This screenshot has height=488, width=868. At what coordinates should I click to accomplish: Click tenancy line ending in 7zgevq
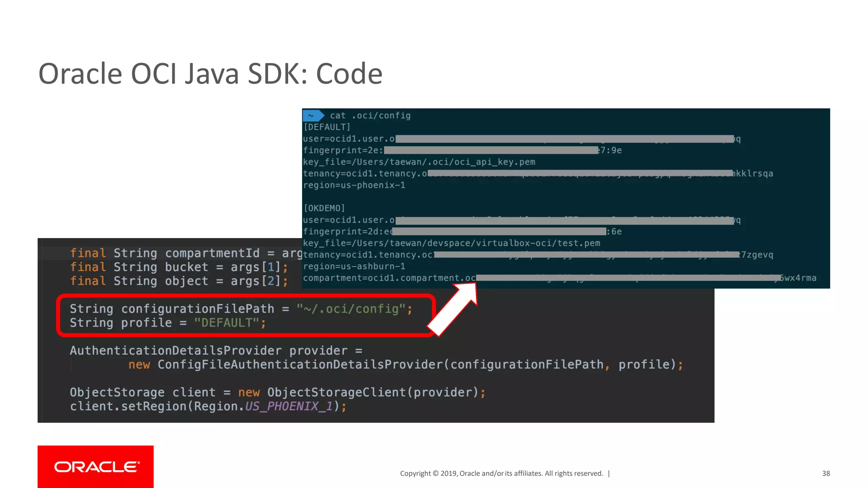tap(538, 255)
